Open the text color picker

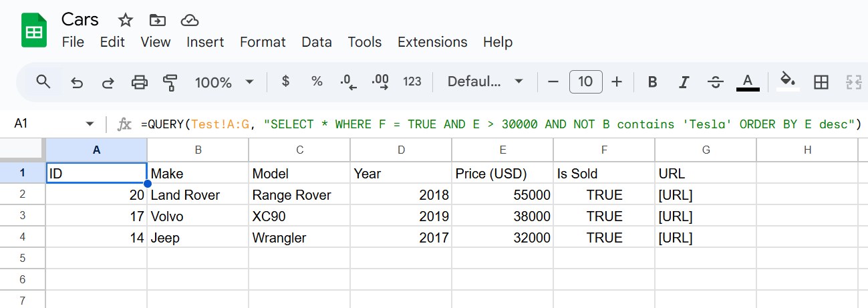click(748, 82)
